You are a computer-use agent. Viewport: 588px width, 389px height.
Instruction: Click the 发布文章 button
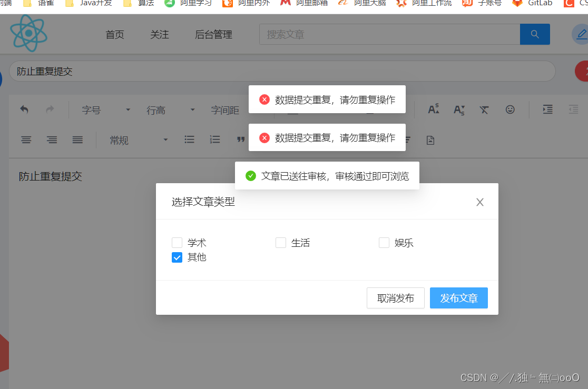(x=458, y=298)
